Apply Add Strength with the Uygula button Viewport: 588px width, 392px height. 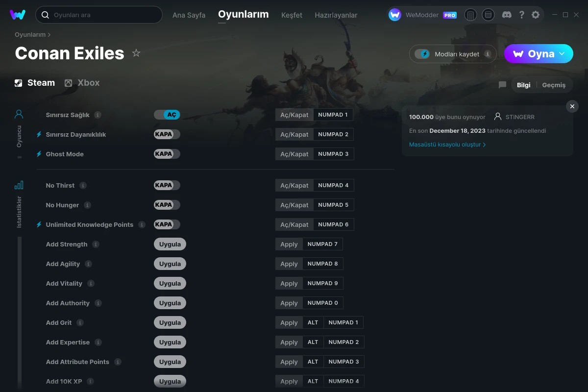170,244
